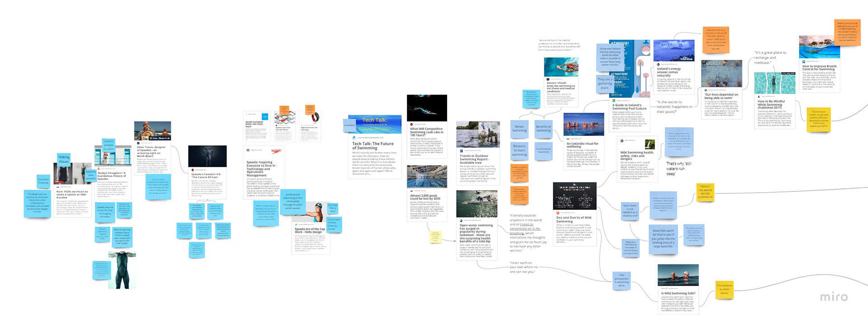Open the 'Wild Swimming health, safety, risks and dangers' card
Image resolution: width=868 pixels, height=321 pixels.
[x=637, y=159]
